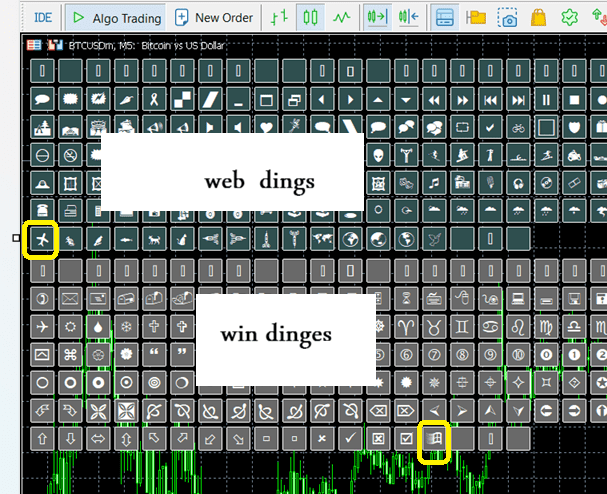Toggle chart shift from right border
The image size is (607, 494).
408,17
